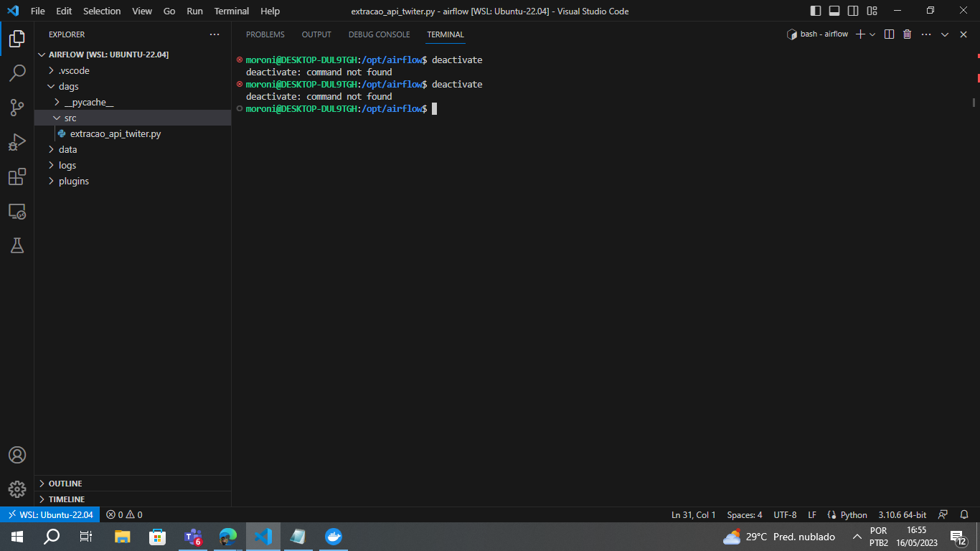Switch to the OUTPUT tab
Screen dimensions: 980x551
coord(316,34)
